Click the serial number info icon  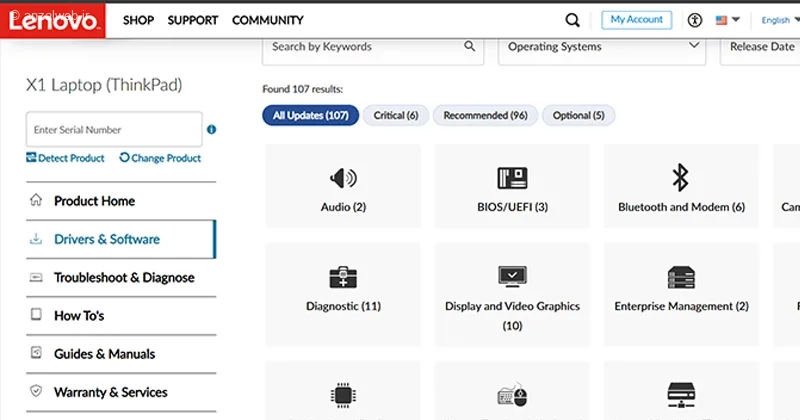pos(212,130)
